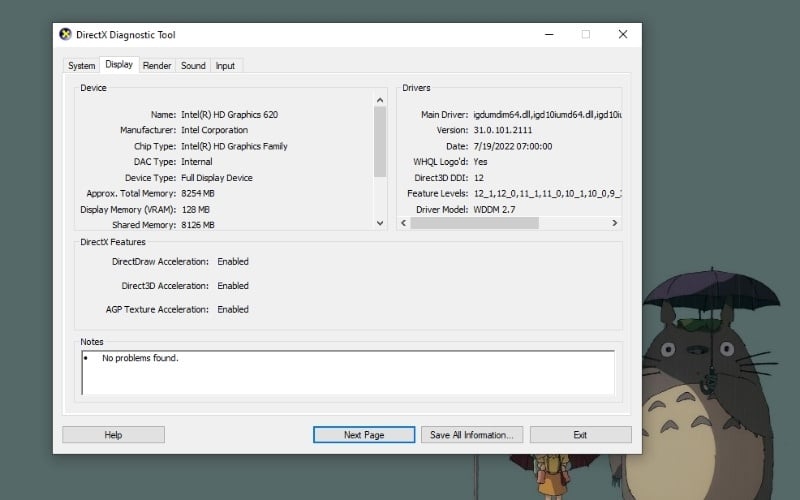The height and width of the screenshot is (500, 800).
Task: Click Drivers panel scroll right arrow
Action: click(x=615, y=223)
